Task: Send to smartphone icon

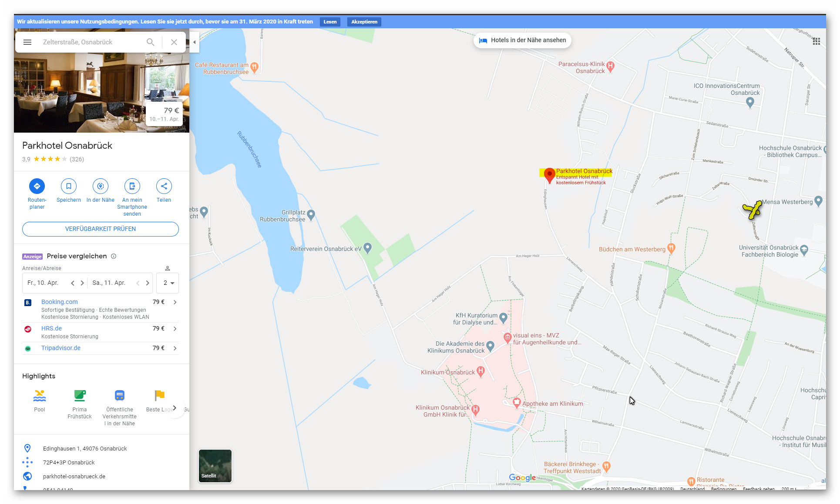Action: click(x=132, y=186)
